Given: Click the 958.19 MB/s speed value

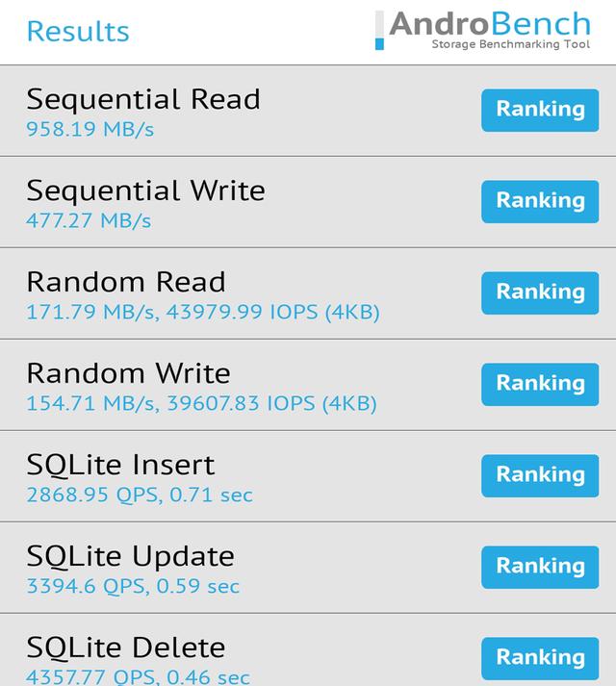Looking at the screenshot, I should [x=90, y=130].
